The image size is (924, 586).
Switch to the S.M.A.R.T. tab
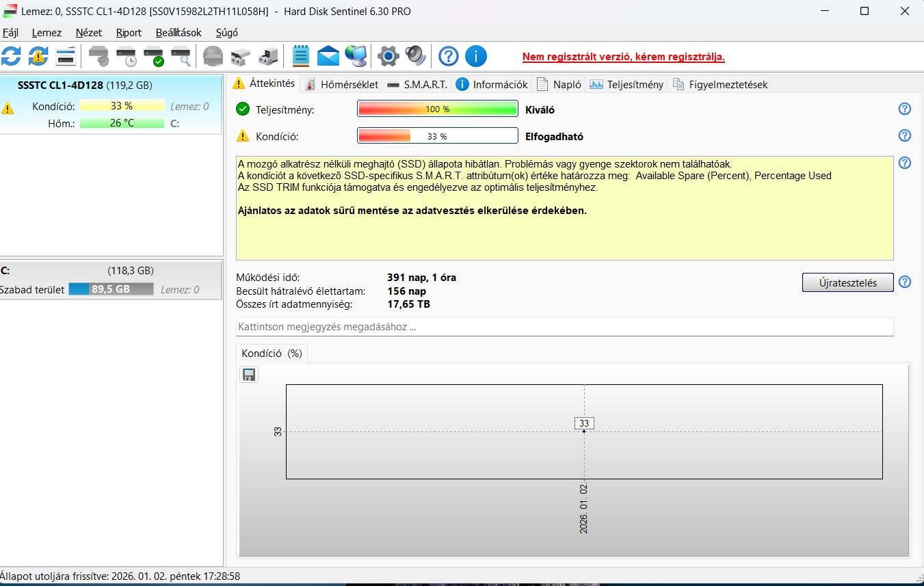(417, 85)
